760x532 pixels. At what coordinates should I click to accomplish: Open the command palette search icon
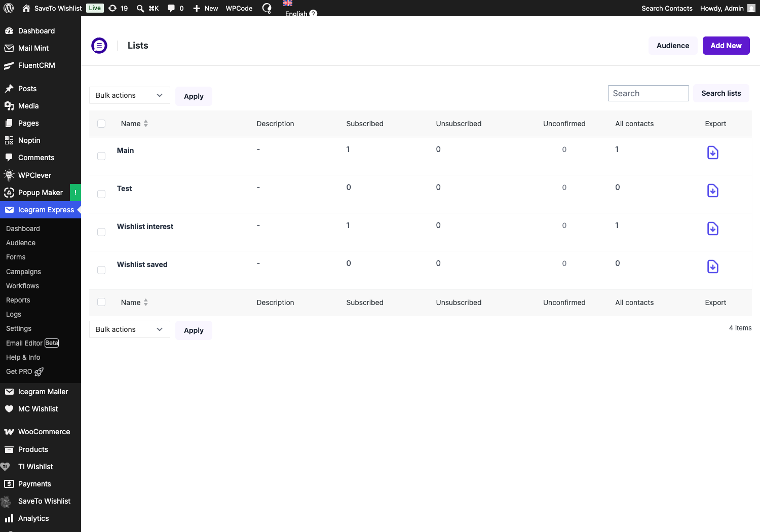pyautogui.click(x=140, y=8)
